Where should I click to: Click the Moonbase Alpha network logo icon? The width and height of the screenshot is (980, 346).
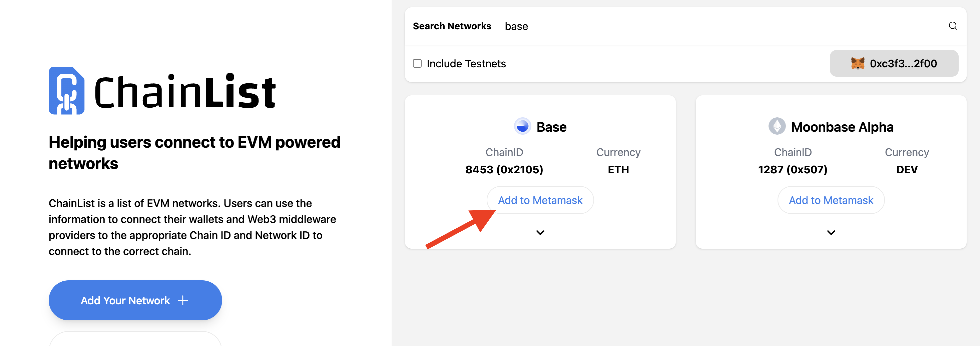[777, 126]
